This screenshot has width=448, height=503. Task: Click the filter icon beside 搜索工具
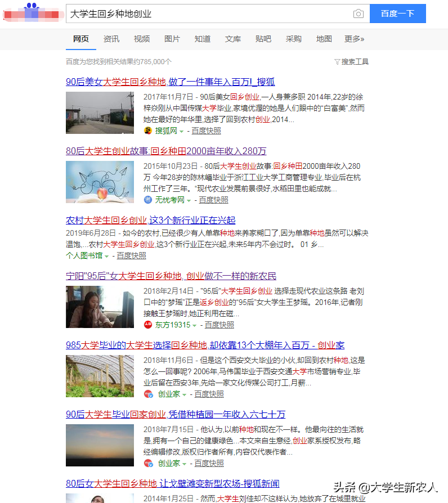coord(337,61)
